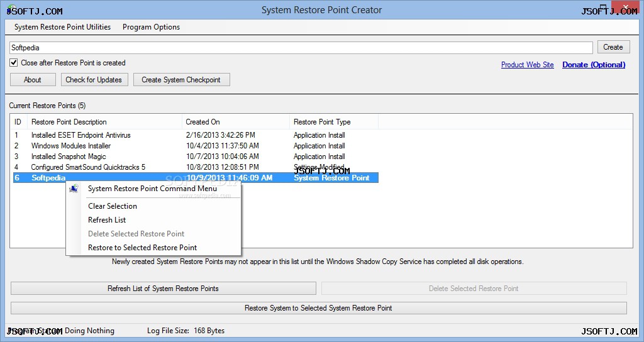Click the Create button
The width and height of the screenshot is (644, 342).
[x=613, y=47]
